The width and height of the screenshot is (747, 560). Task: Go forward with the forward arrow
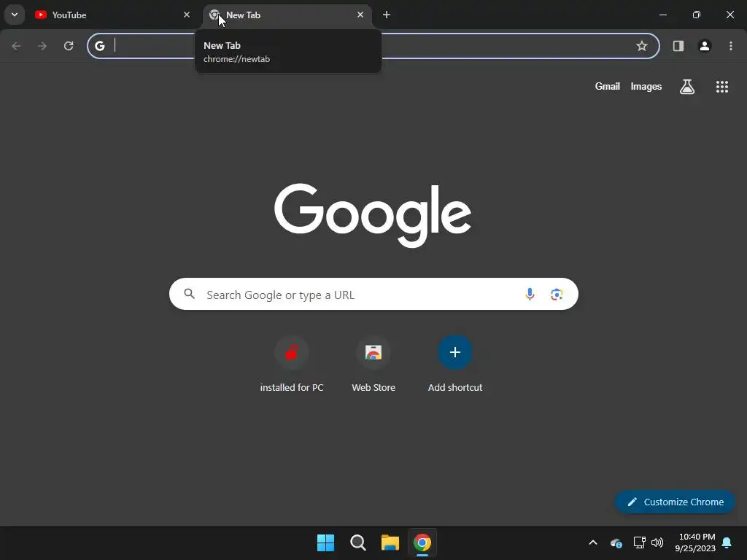[42, 46]
